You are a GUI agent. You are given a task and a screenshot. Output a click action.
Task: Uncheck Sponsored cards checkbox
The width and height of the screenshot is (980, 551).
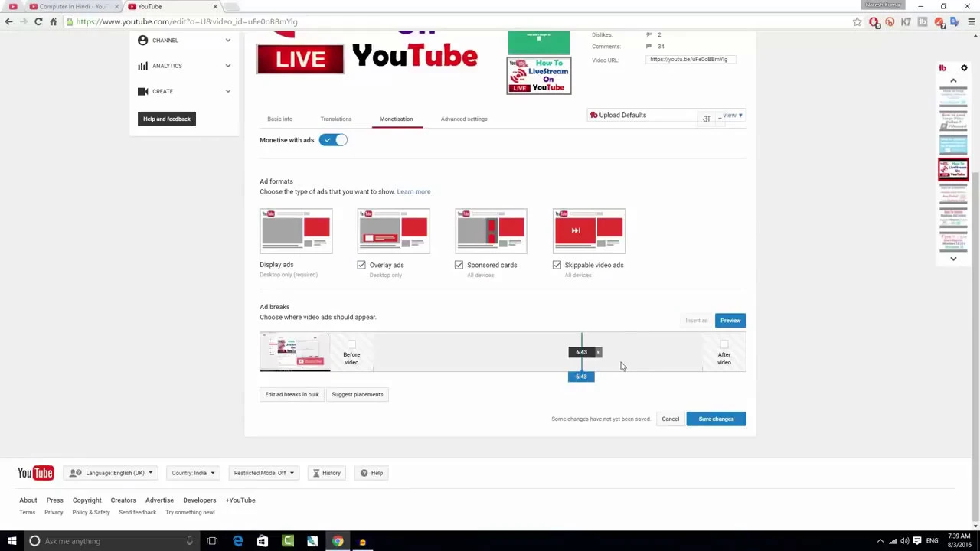coord(459,265)
